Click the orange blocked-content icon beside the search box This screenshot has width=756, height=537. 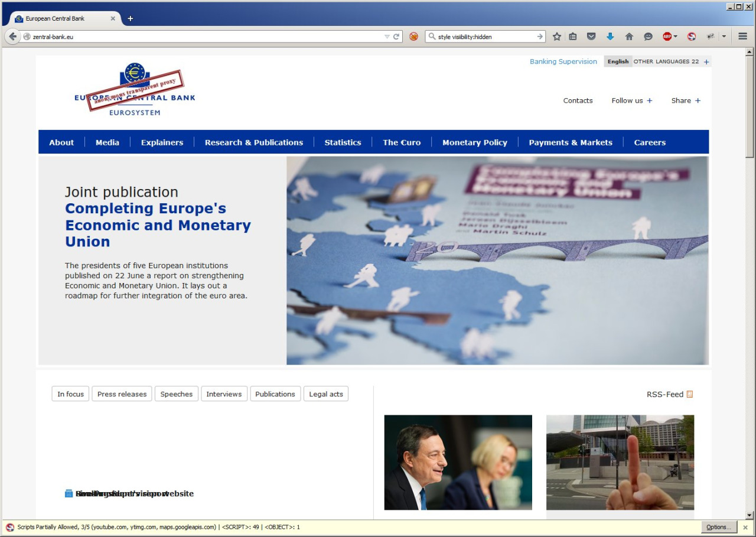click(413, 37)
